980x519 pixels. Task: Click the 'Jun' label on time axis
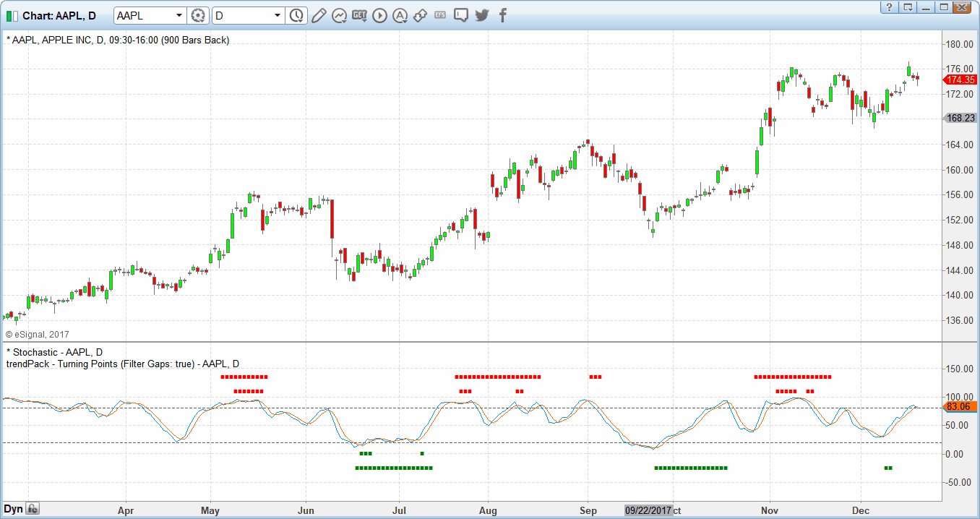click(305, 510)
